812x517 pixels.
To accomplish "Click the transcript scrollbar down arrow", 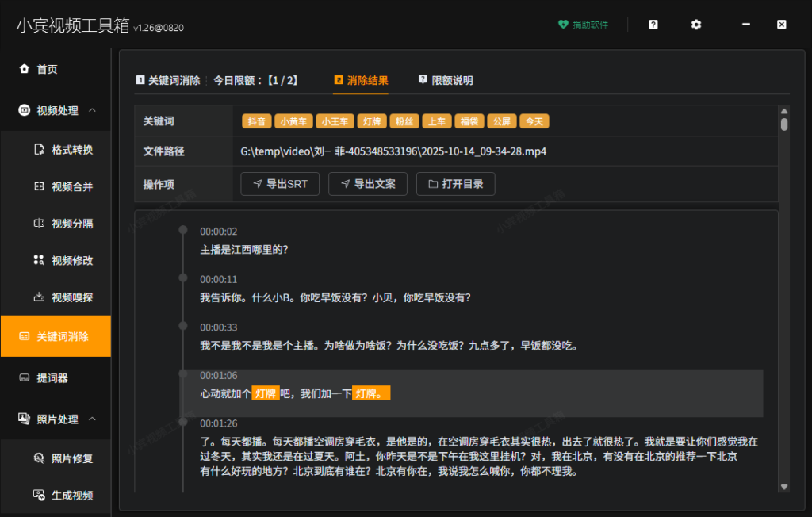I will coord(783,486).
